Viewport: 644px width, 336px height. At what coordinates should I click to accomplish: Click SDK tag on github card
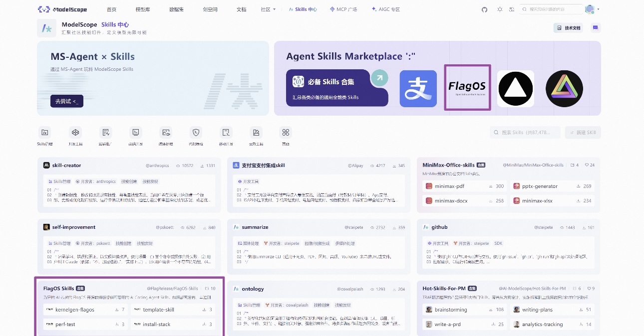point(498,243)
